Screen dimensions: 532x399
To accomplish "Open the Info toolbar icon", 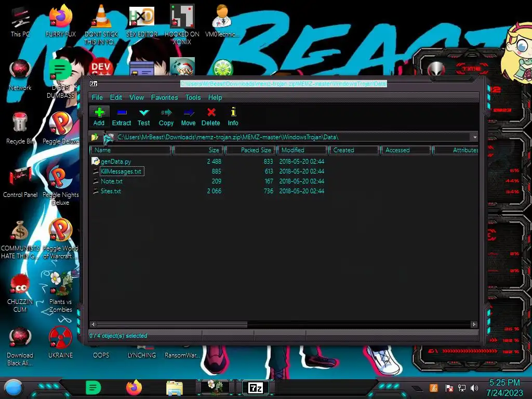I will [x=233, y=116].
